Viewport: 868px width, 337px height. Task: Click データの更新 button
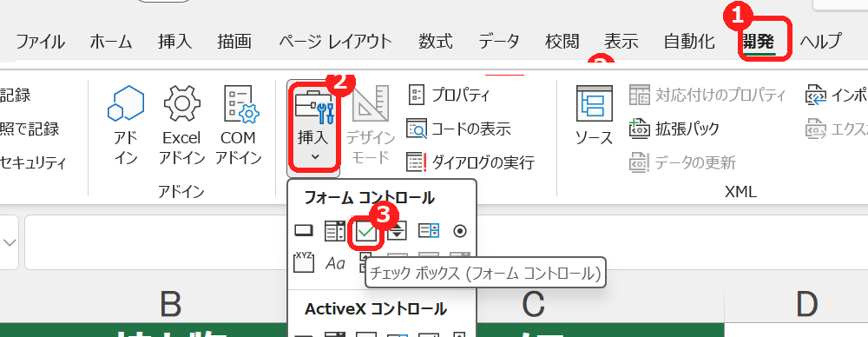click(x=682, y=162)
